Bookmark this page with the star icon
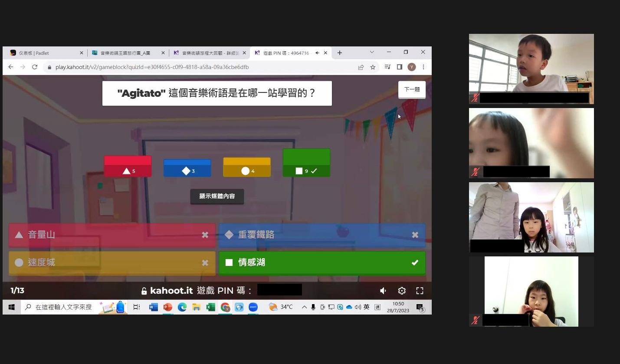The image size is (620, 364). (x=373, y=67)
